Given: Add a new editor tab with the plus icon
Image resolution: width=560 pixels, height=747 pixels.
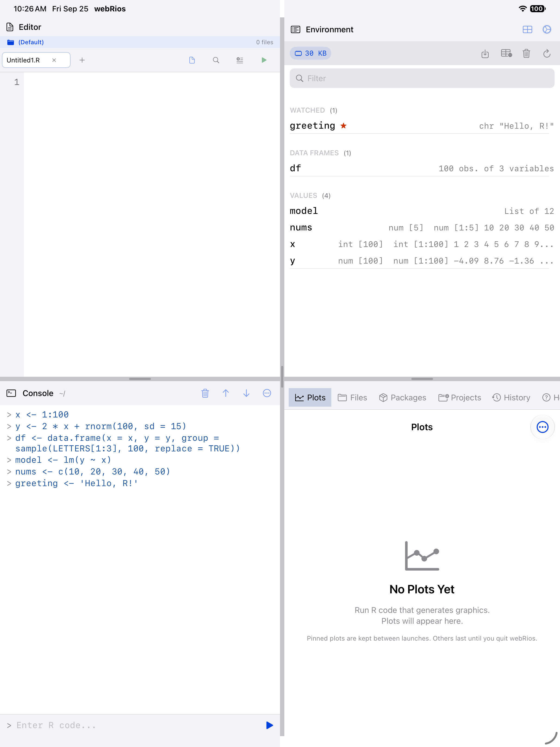Looking at the screenshot, I should click(82, 60).
